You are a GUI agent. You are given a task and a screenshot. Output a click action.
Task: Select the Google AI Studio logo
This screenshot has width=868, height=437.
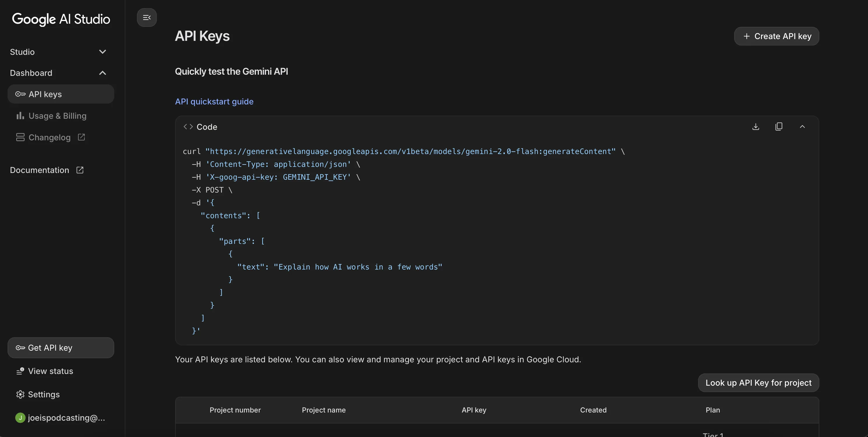(x=61, y=19)
